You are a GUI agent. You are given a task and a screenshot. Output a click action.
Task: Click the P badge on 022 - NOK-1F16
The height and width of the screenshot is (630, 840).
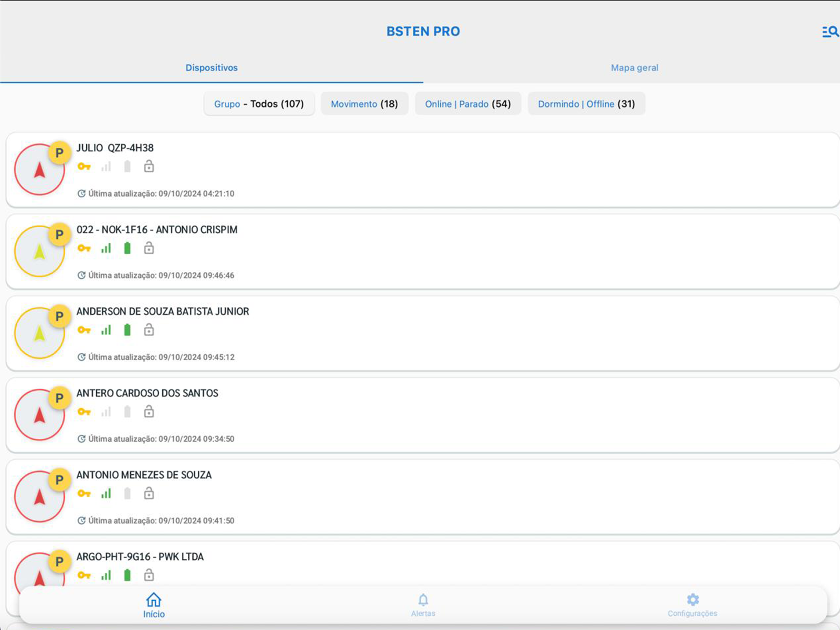59,235
